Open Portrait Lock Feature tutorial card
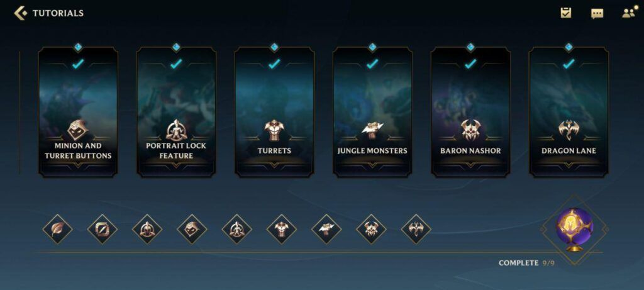The height and width of the screenshot is (290, 644). 176,112
